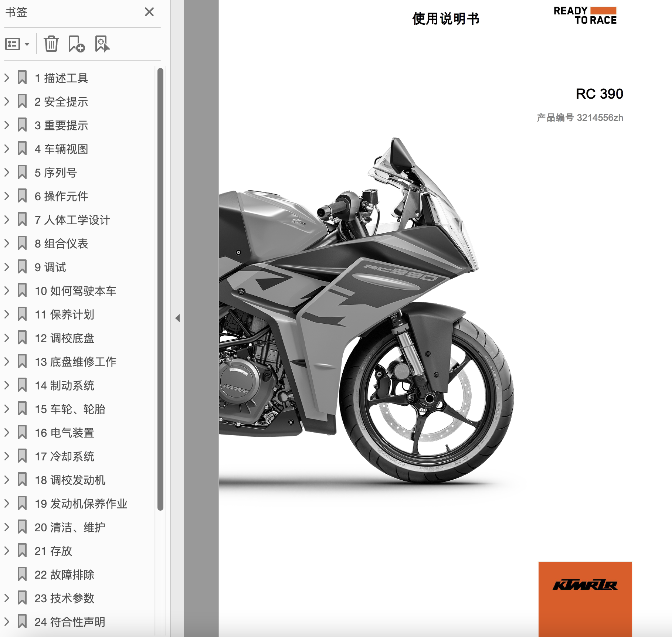Expand the 16 电气装置 chevron
Viewport: 672px width, 637px height.
coord(7,432)
